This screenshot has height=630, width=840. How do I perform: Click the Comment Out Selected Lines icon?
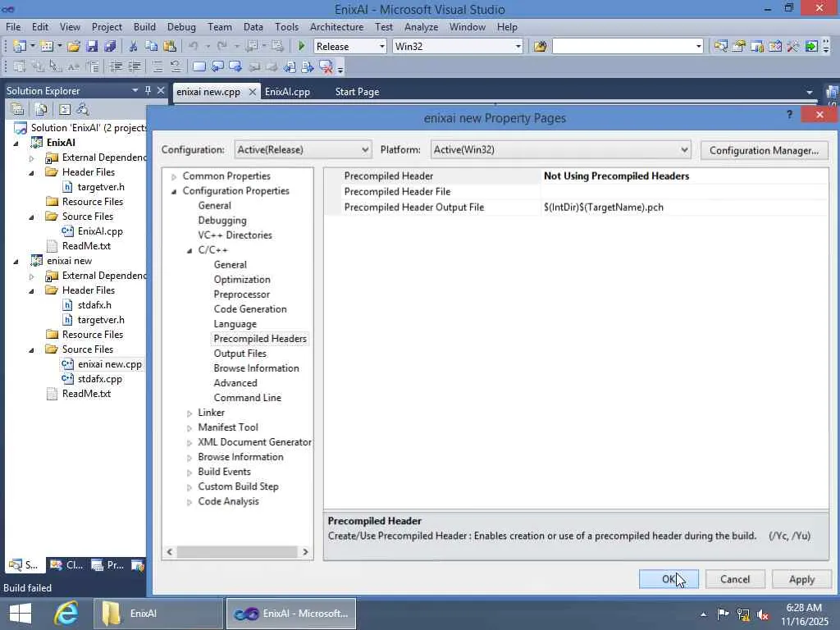(x=157, y=67)
